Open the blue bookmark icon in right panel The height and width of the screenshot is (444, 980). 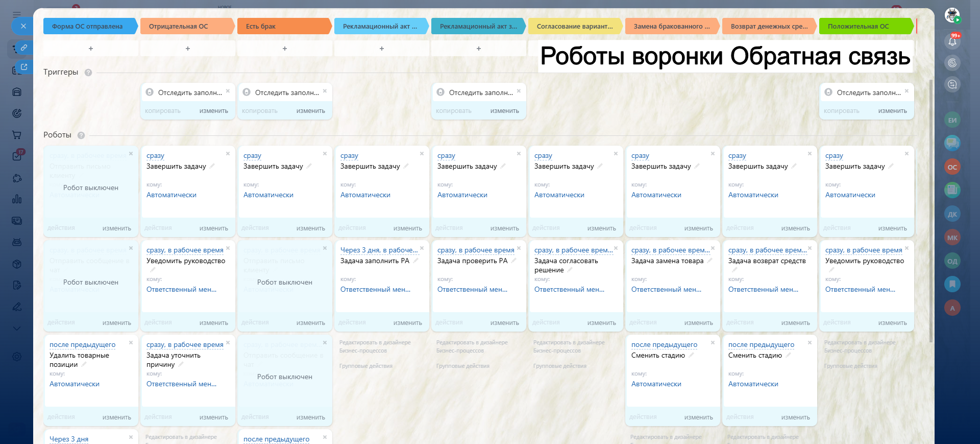952,284
